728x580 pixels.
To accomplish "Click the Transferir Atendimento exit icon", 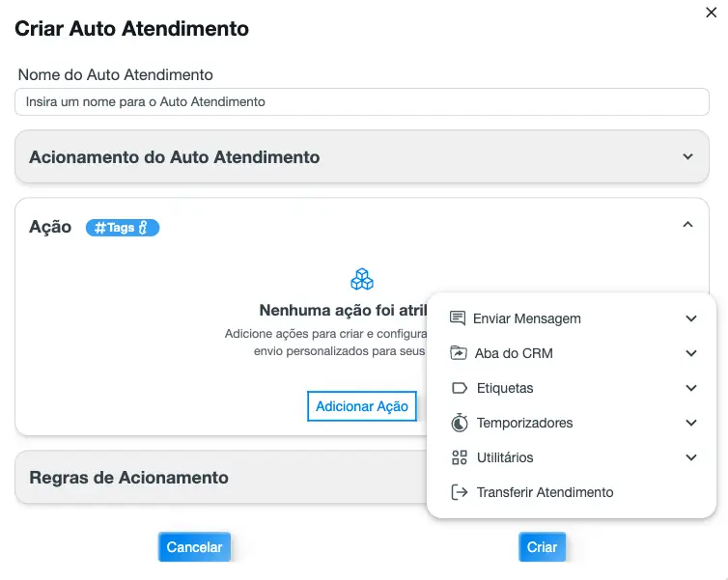I will (x=460, y=492).
